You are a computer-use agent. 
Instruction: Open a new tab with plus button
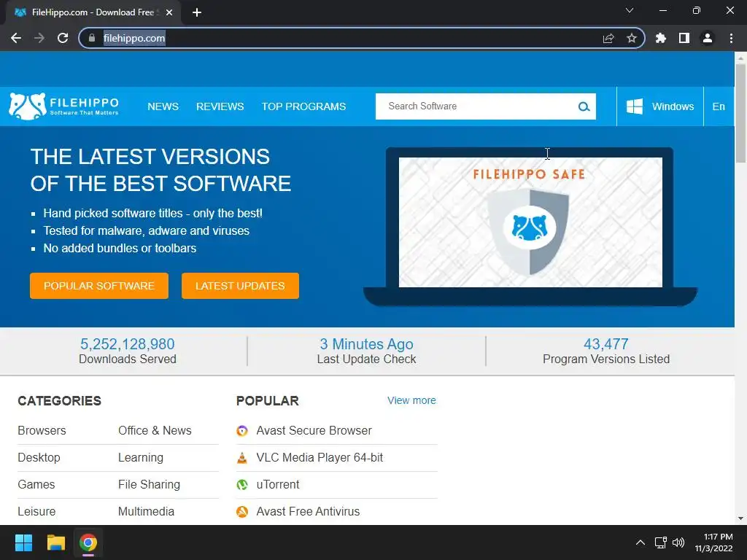tap(197, 12)
